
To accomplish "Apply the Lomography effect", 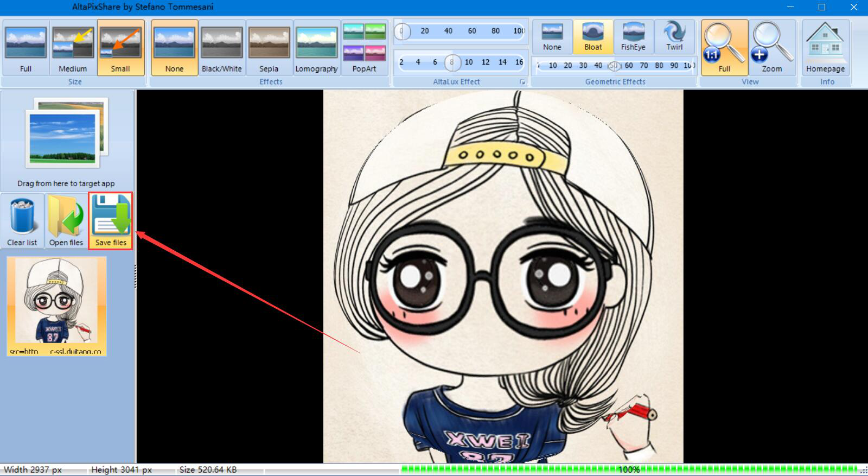I will [x=316, y=48].
